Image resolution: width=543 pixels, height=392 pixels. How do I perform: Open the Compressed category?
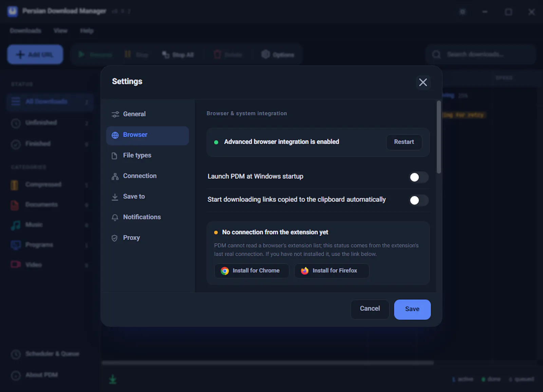(50, 185)
